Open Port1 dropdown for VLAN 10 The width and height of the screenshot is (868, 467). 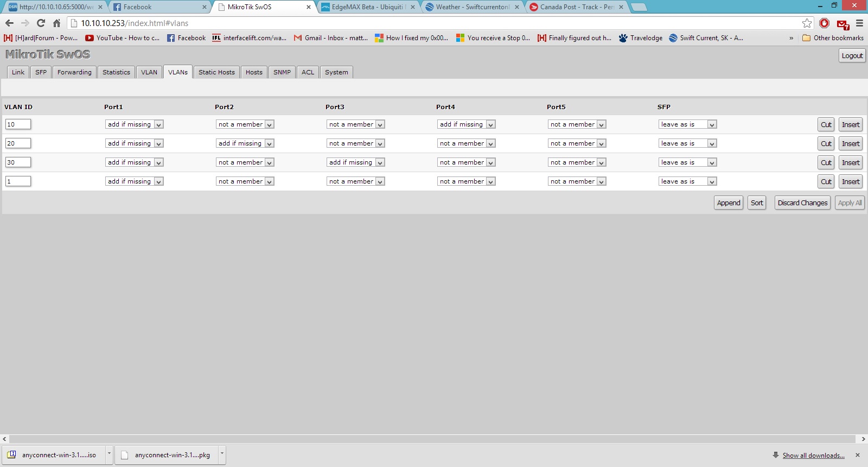click(134, 124)
